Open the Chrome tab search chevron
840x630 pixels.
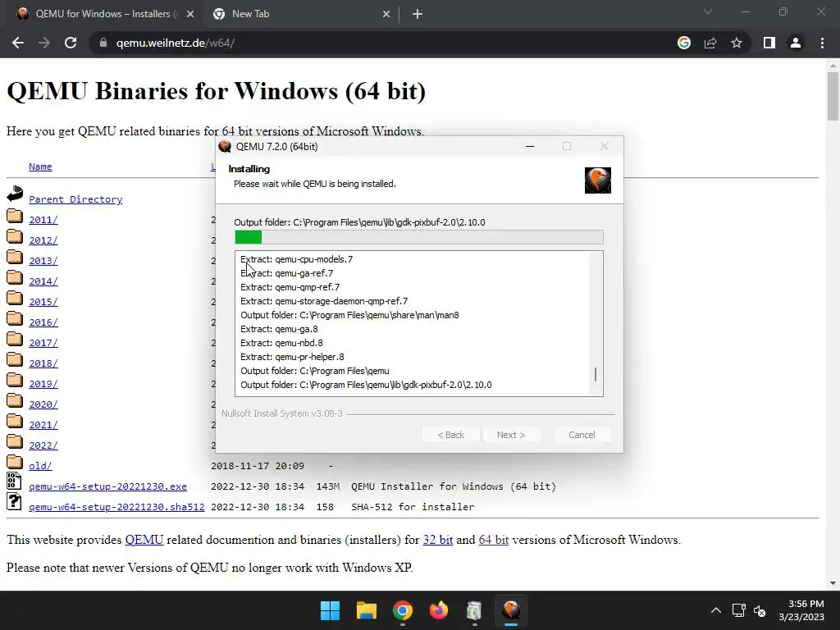pyautogui.click(x=708, y=11)
